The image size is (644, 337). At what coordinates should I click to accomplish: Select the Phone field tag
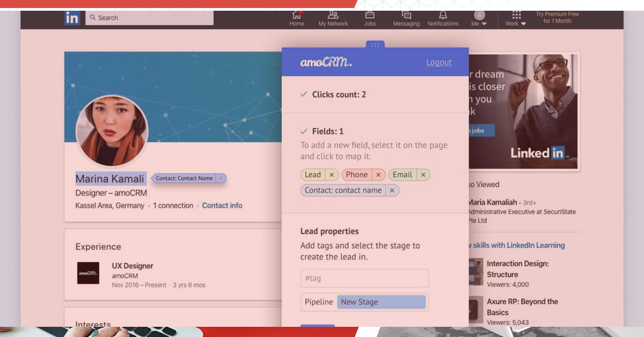[357, 174]
